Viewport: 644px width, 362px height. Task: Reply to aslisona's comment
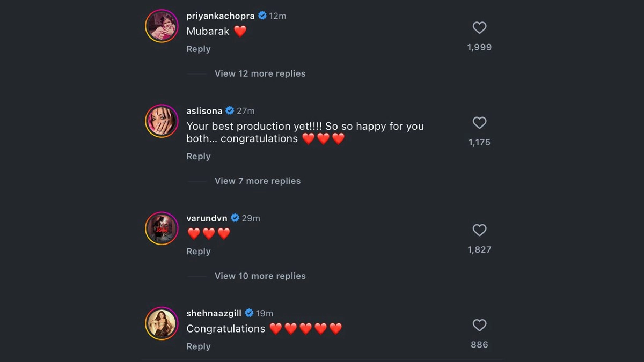(x=198, y=156)
